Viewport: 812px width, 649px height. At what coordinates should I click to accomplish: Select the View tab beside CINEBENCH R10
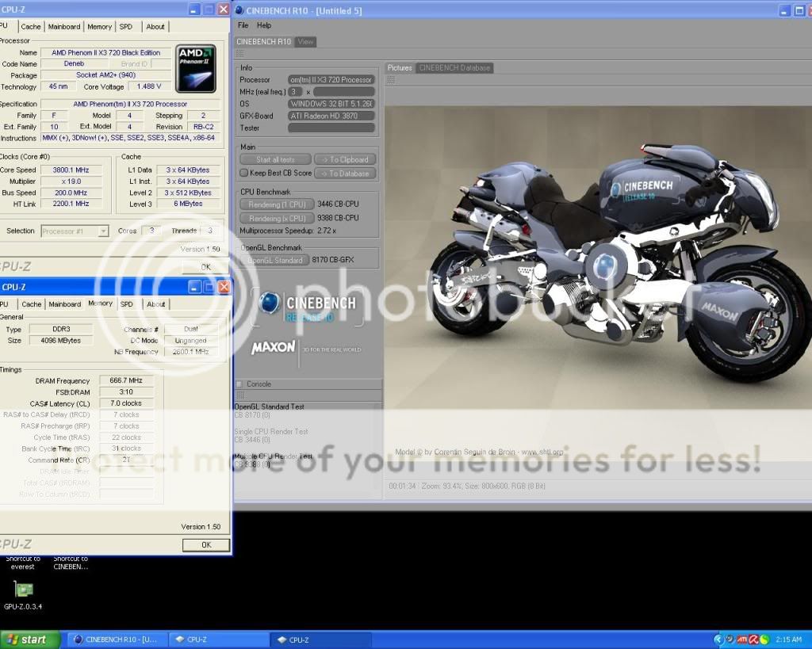coord(305,41)
